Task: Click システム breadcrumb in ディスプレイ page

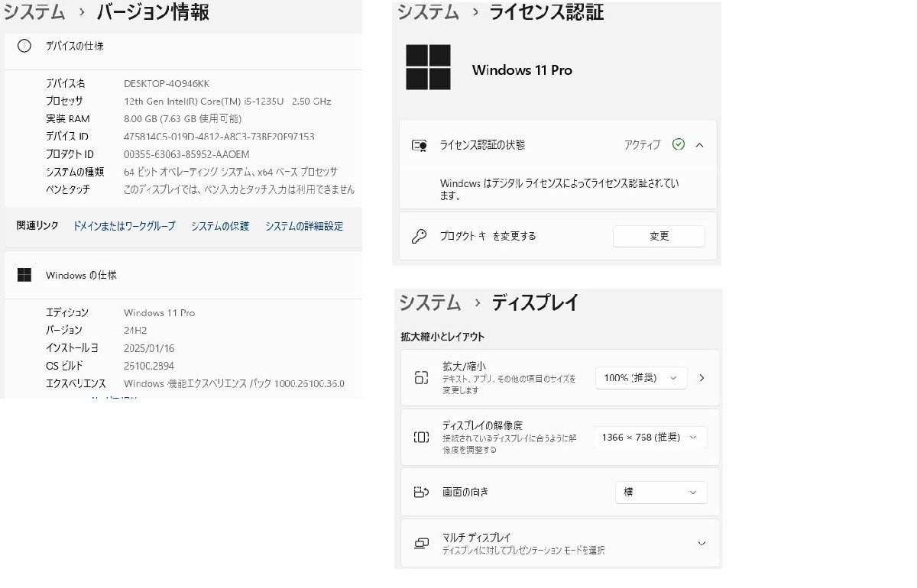Action: (x=430, y=302)
